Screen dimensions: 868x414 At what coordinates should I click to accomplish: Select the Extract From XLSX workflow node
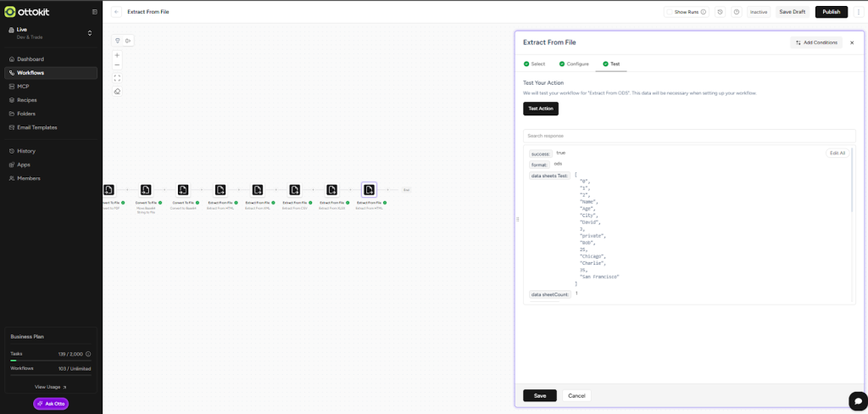pos(332,190)
